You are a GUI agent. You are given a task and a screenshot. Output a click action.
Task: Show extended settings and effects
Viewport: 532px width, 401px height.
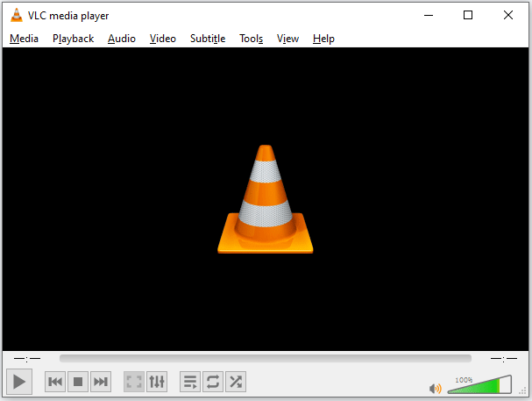click(x=157, y=382)
